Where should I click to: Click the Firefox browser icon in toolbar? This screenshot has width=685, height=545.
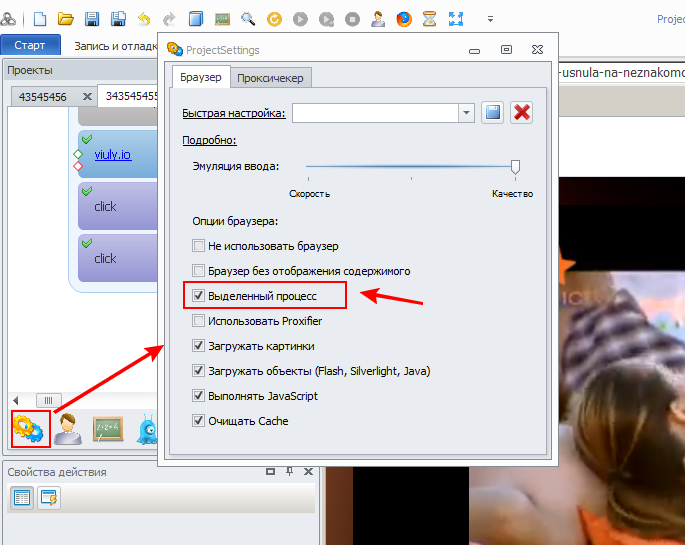point(404,19)
